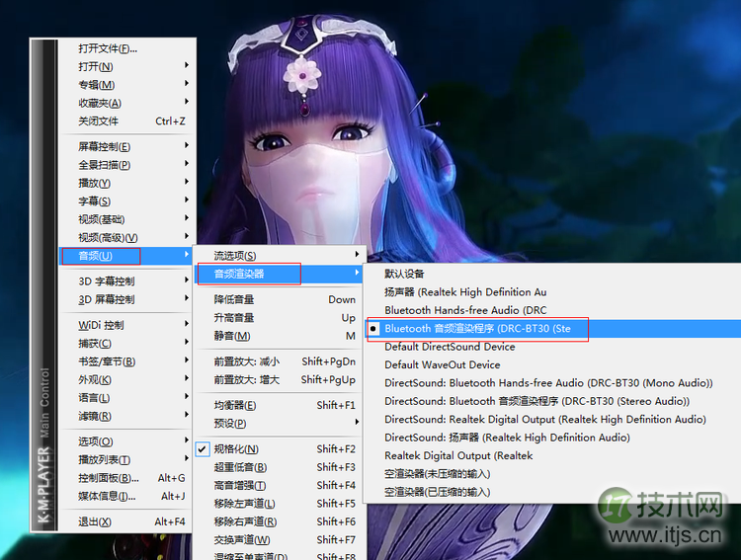Click submenu arrow beside 流选项(S)
The image size is (741, 560).
click(358, 254)
